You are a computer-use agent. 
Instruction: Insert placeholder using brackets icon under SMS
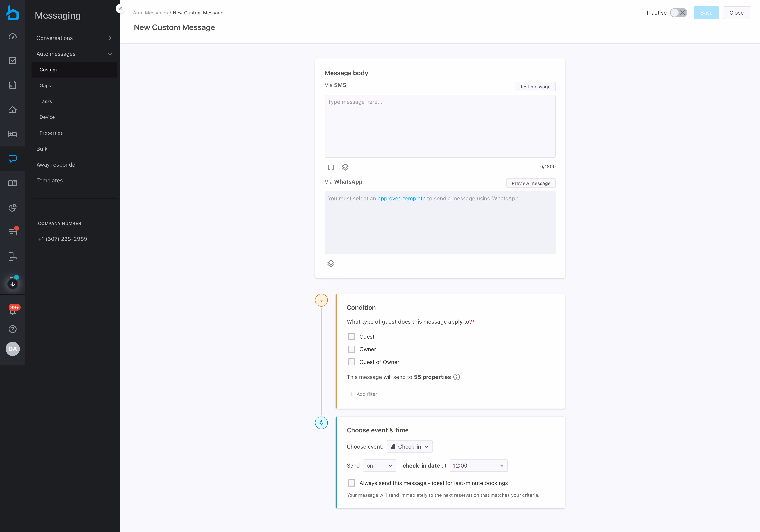[x=331, y=167]
